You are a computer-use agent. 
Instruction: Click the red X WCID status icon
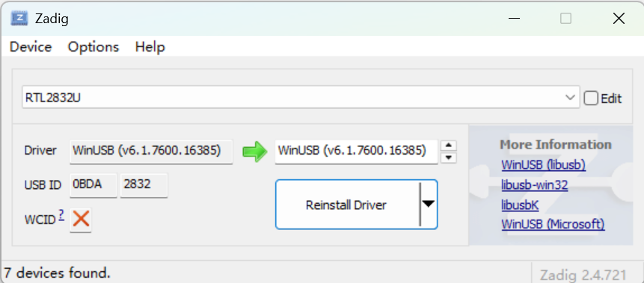pyautogui.click(x=81, y=220)
